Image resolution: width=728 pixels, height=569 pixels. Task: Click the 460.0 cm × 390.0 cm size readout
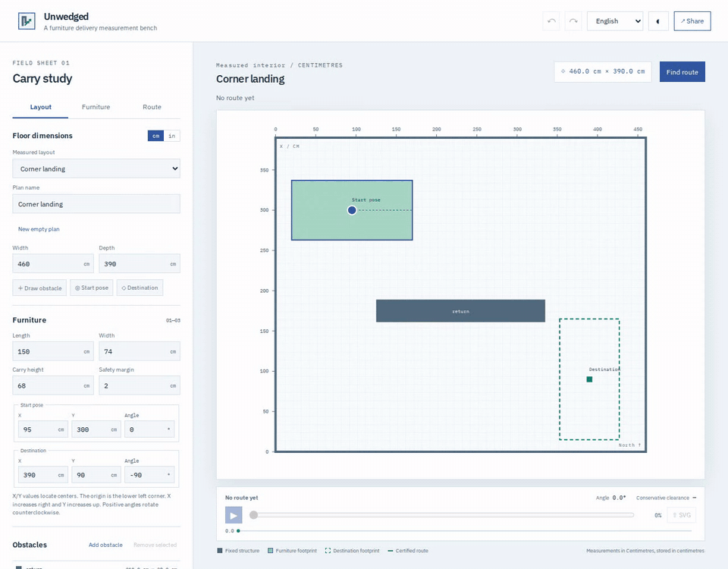pos(603,71)
